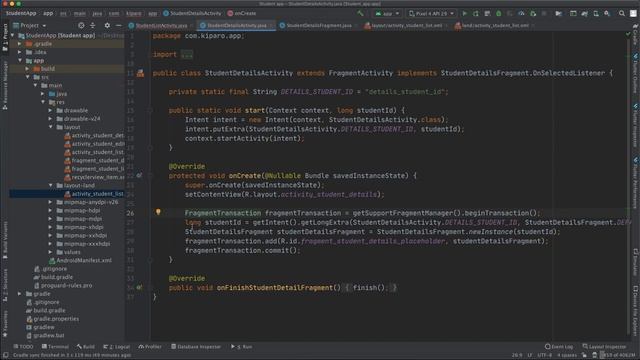Click the UTF-8 encoding status item
This screenshot has height=360, width=640.
544,355
